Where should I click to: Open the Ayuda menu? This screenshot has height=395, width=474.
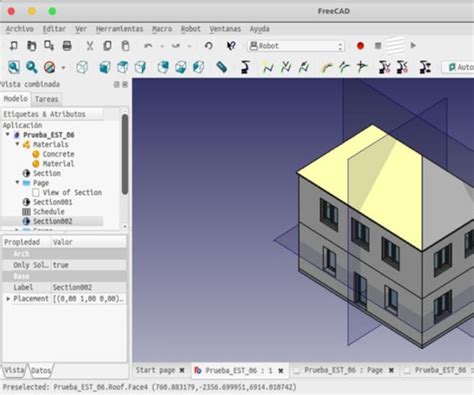click(x=259, y=29)
